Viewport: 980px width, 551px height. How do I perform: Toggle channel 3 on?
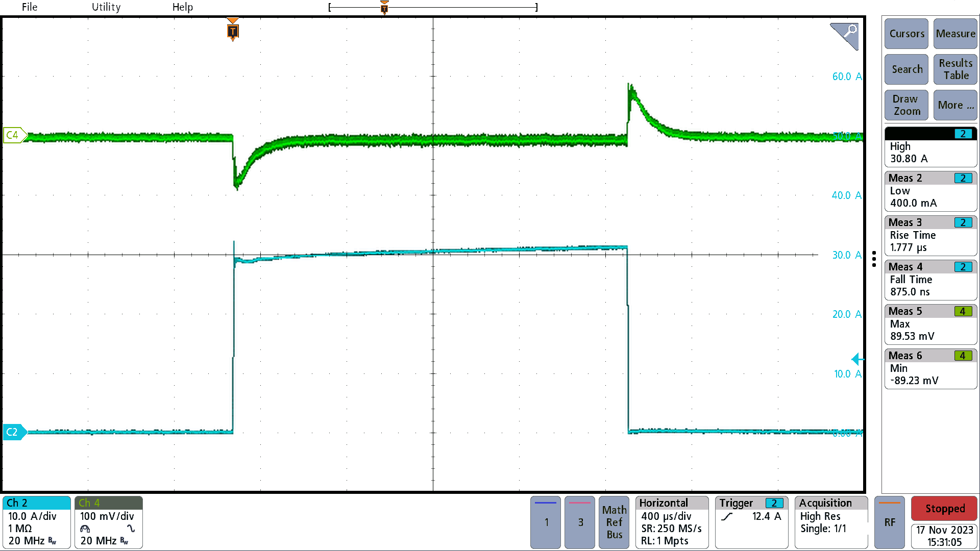point(580,522)
